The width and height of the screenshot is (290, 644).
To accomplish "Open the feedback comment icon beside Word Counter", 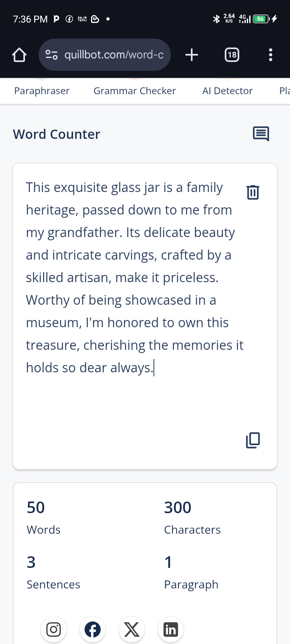I will 261,134.
